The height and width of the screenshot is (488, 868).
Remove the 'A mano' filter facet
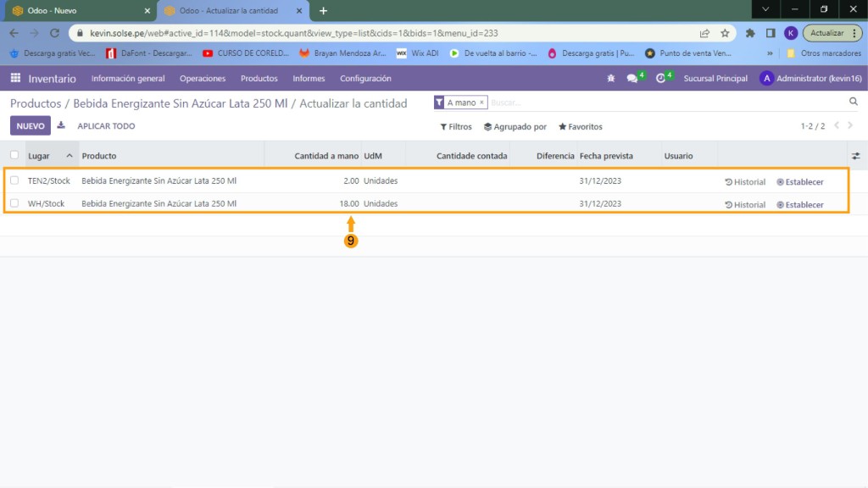pos(481,103)
